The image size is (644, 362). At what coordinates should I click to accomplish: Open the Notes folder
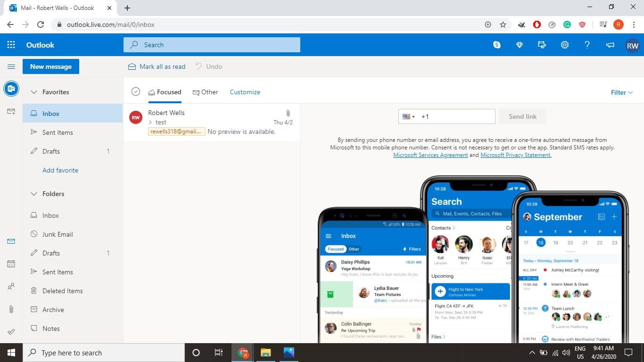(x=73, y=329)
